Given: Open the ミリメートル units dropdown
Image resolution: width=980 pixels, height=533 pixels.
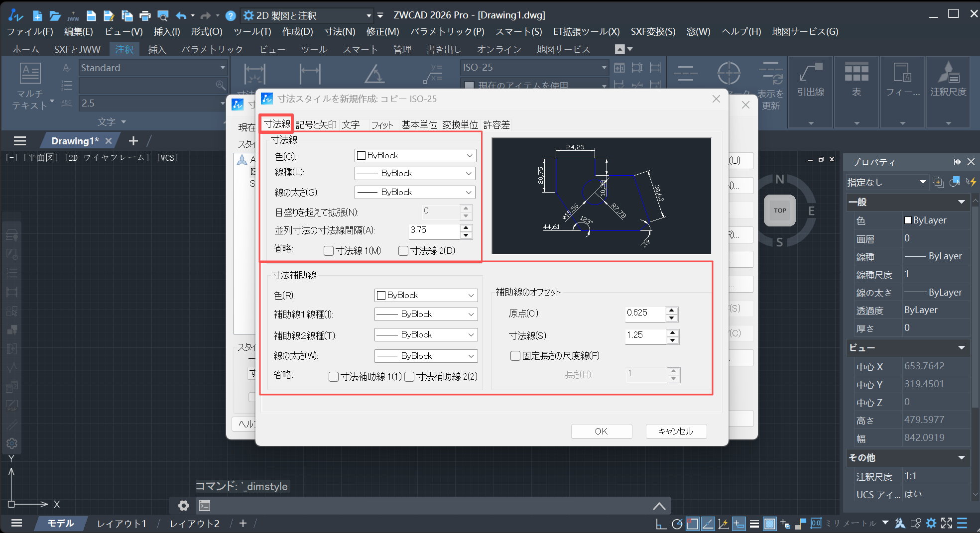Looking at the screenshot, I should (886, 524).
